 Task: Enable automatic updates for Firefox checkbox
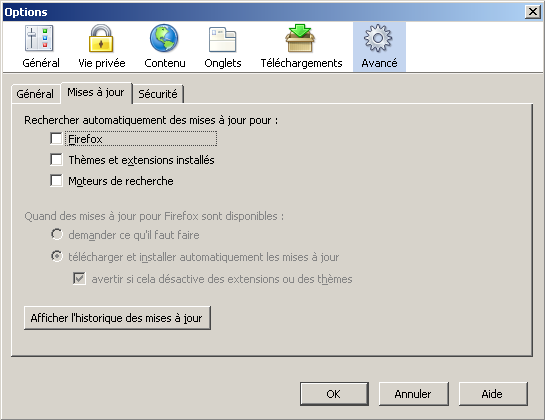[56, 138]
